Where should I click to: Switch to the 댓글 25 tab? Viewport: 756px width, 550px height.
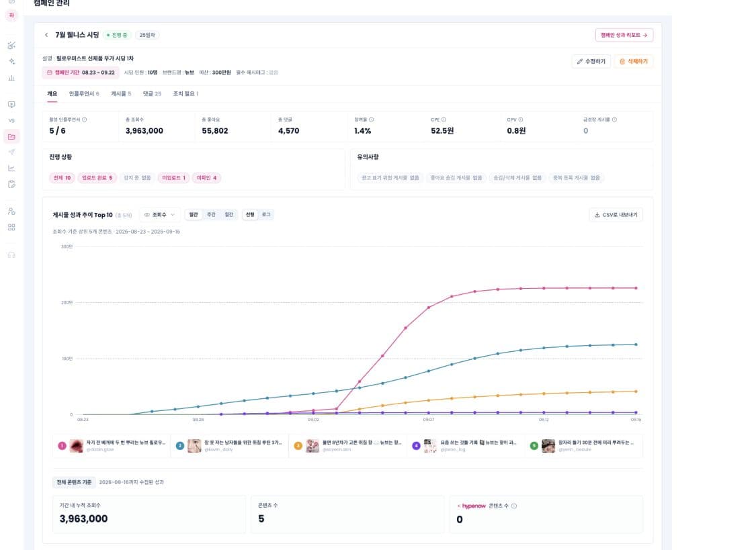coord(152,94)
